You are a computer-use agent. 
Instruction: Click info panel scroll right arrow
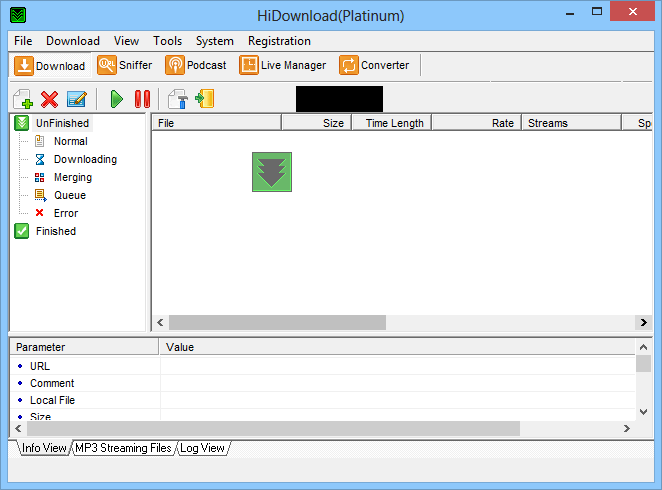627,428
